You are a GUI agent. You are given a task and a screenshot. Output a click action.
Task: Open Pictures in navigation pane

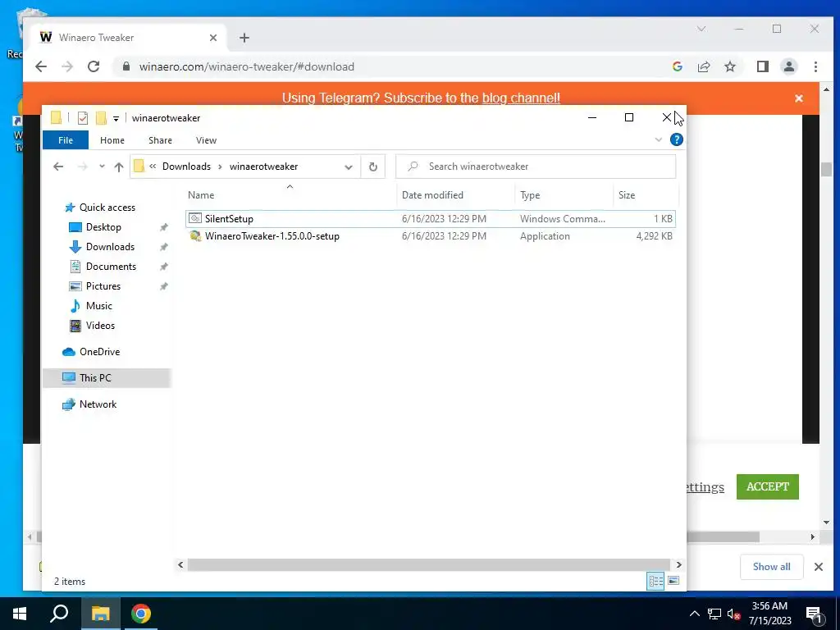[103, 286]
